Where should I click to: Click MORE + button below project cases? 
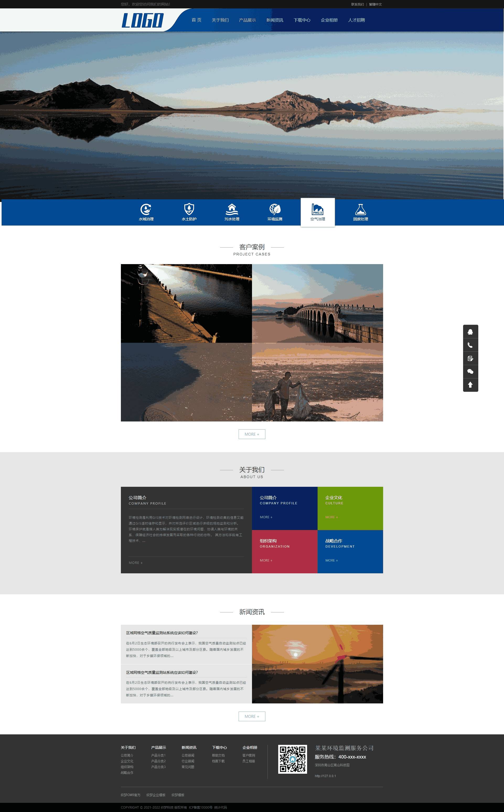(x=252, y=434)
